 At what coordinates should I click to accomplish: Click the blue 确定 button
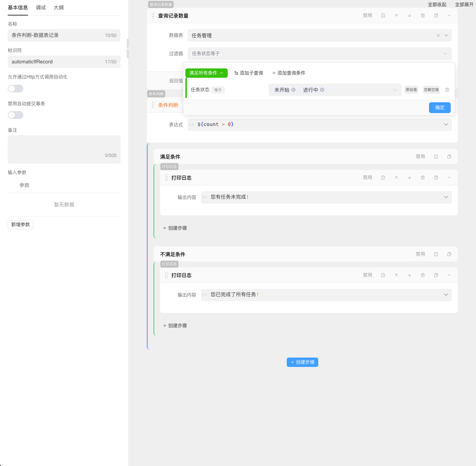click(439, 108)
